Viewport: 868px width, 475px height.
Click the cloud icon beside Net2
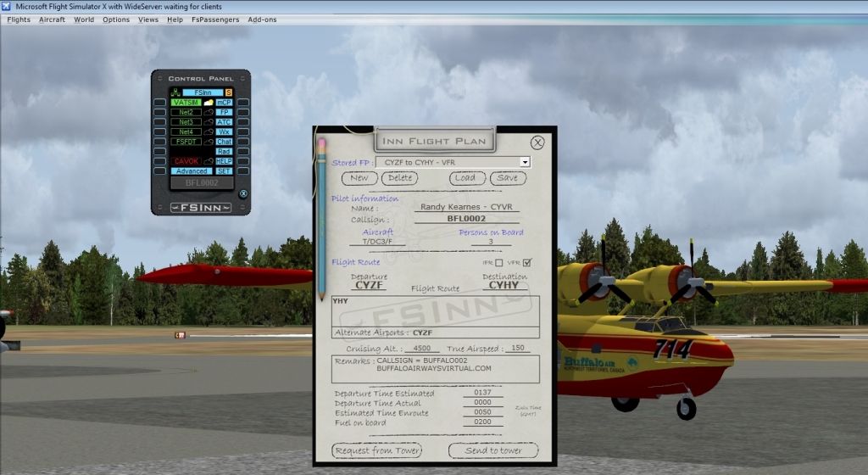pos(209,112)
